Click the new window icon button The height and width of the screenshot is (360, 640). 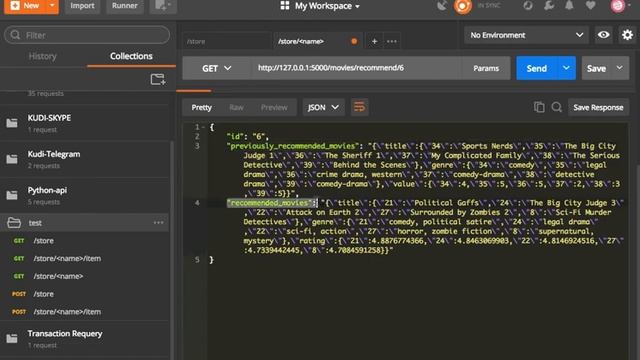point(163,6)
